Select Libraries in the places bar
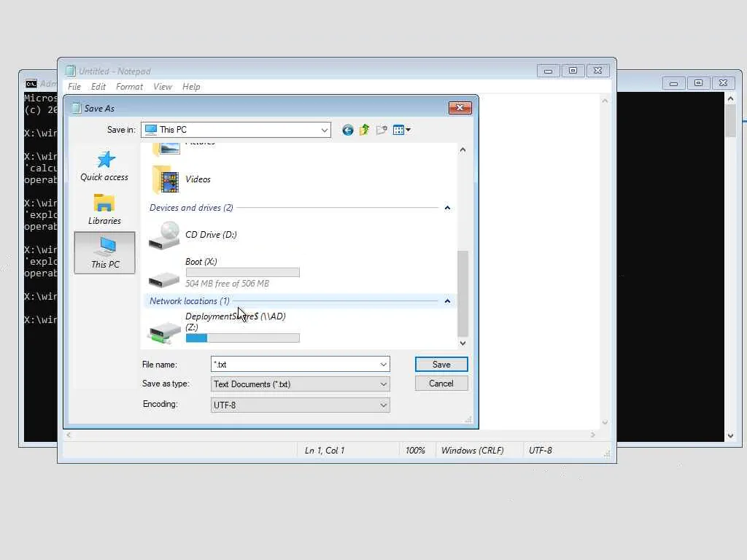Screen dimensions: 747x560 (104, 209)
